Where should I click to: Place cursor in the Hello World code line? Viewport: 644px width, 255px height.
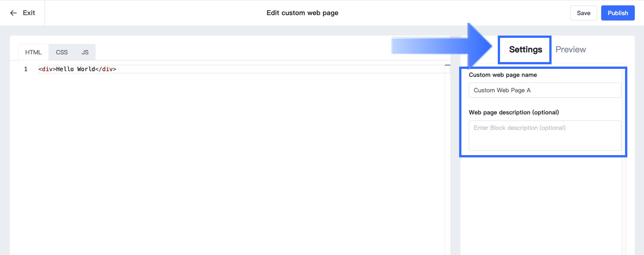click(x=77, y=69)
